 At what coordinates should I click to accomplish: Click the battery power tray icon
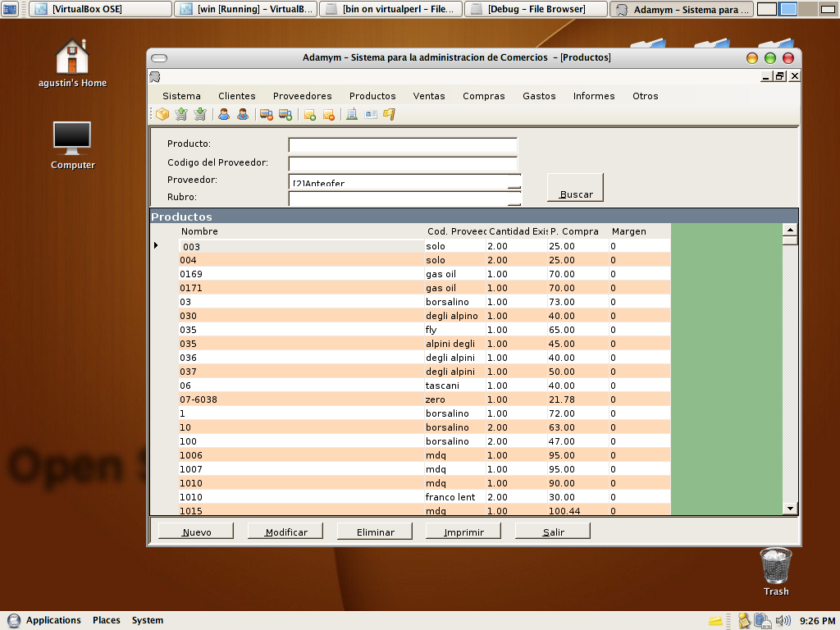pos(762,620)
